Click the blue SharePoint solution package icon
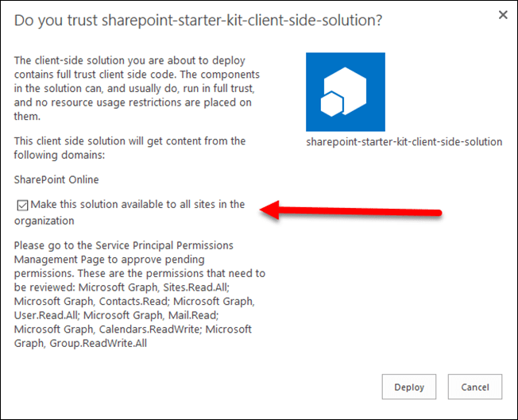The image size is (518, 420). click(345, 91)
